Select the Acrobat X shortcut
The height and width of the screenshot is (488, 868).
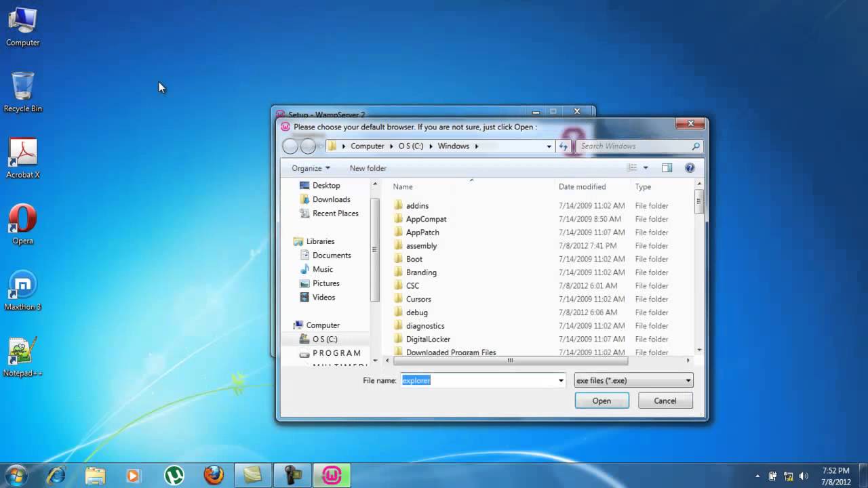22,158
